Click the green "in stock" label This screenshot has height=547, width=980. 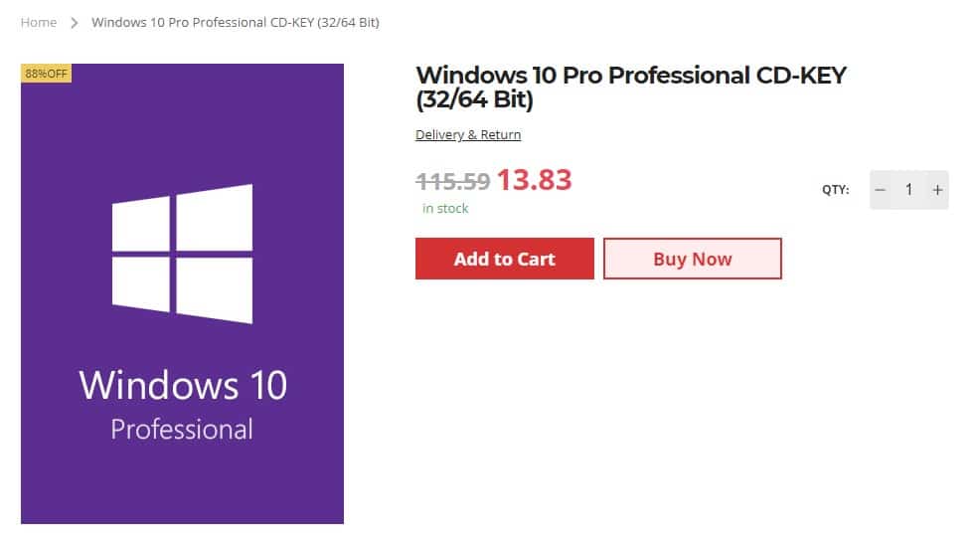point(445,209)
